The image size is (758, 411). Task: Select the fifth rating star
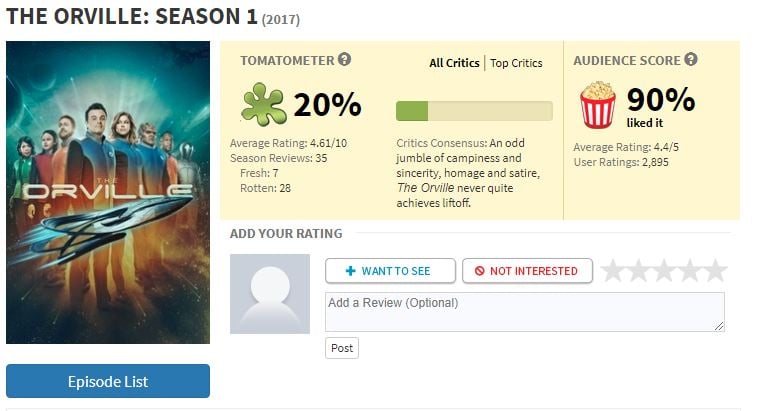(715, 270)
